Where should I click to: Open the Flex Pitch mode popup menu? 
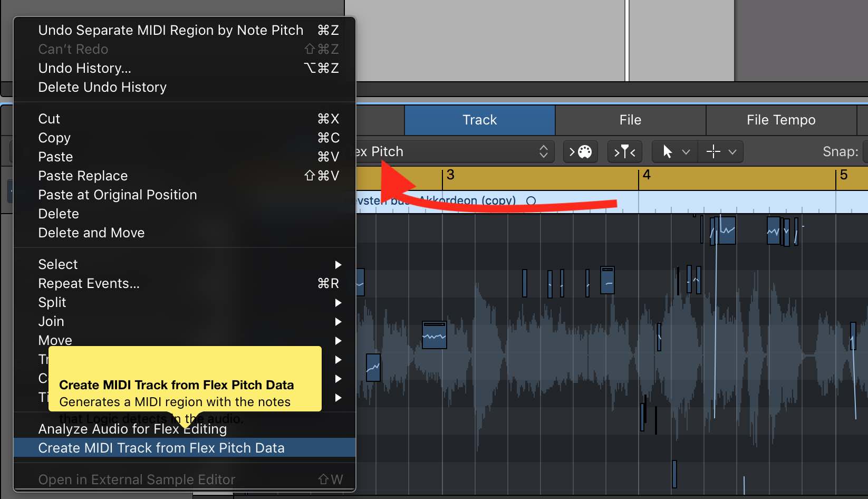tap(454, 152)
